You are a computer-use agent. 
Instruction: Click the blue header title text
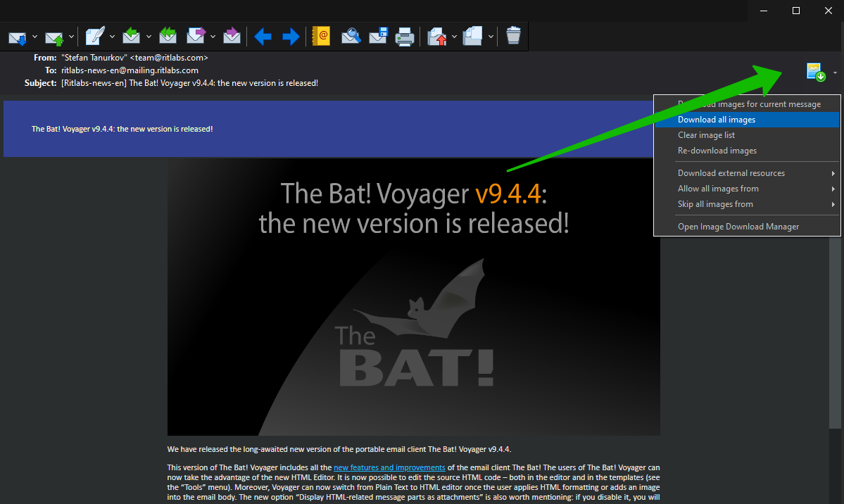pos(122,130)
